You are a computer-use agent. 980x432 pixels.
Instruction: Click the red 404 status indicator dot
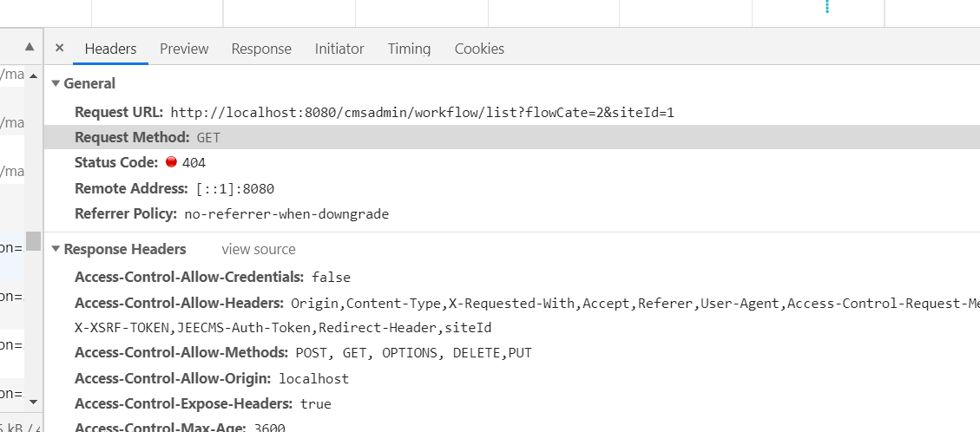pos(171,162)
